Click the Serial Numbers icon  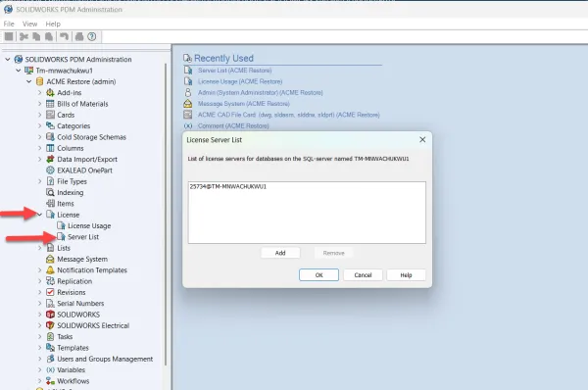coord(50,304)
